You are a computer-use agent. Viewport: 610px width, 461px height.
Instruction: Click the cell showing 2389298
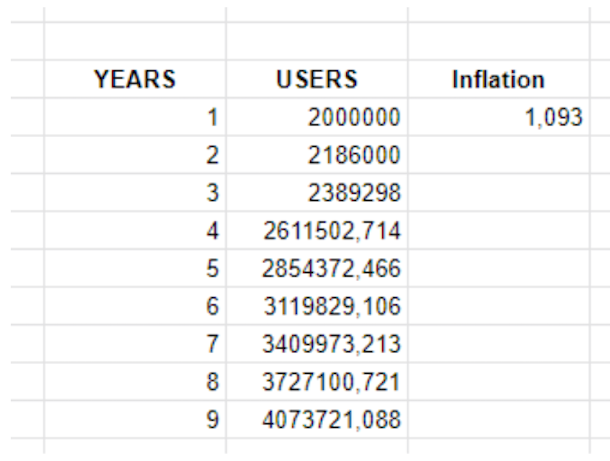(x=317, y=192)
